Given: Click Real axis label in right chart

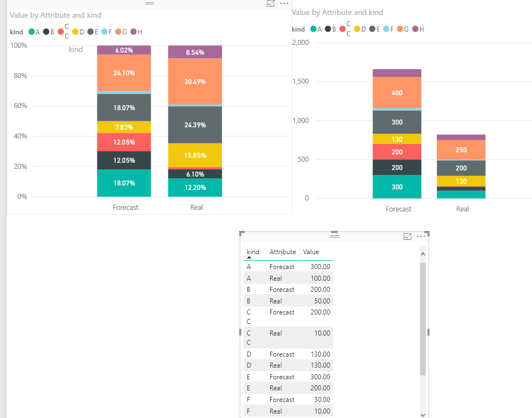Looking at the screenshot, I should [462, 209].
